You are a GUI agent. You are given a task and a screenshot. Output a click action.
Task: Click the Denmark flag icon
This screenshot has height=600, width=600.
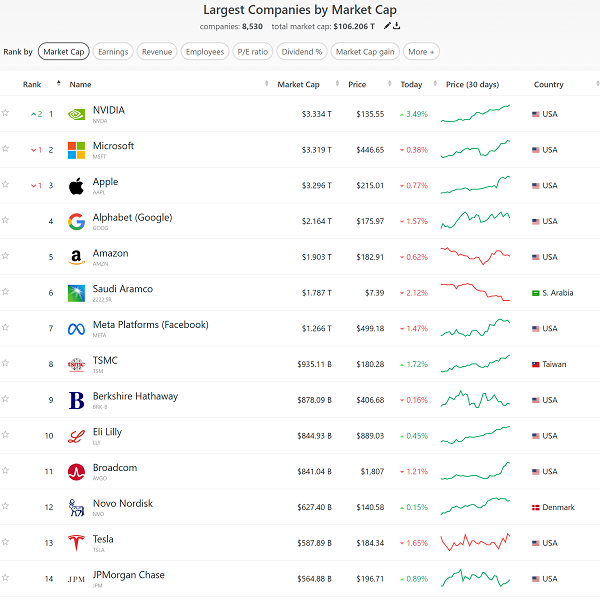coord(536,507)
